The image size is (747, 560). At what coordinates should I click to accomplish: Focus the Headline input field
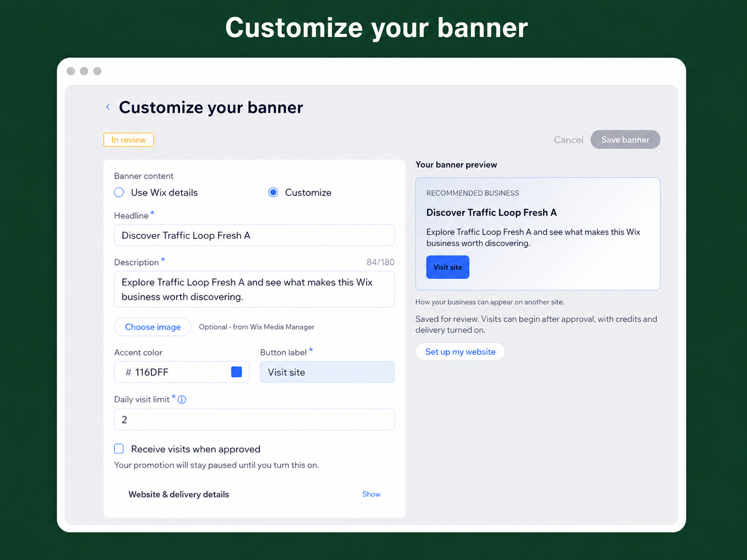pos(254,235)
